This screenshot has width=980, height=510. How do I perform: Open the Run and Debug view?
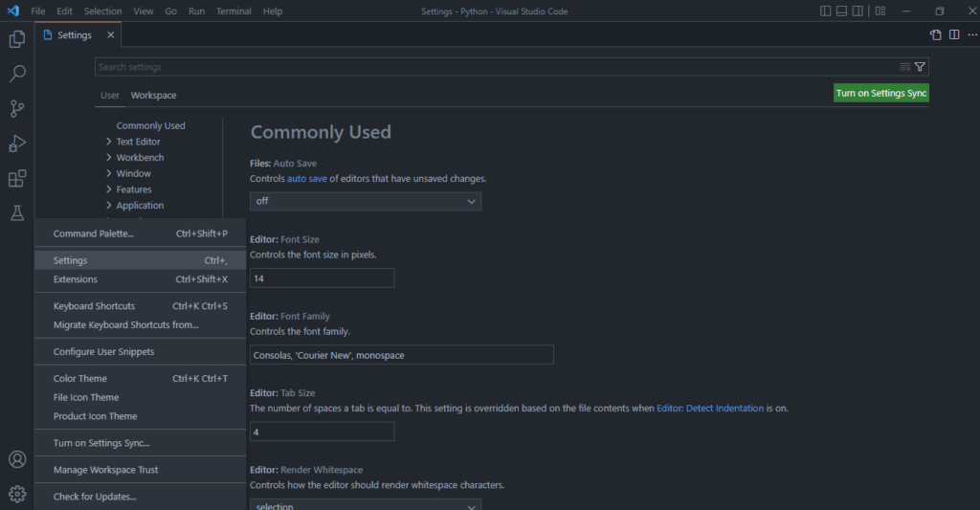click(x=17, y=144)
